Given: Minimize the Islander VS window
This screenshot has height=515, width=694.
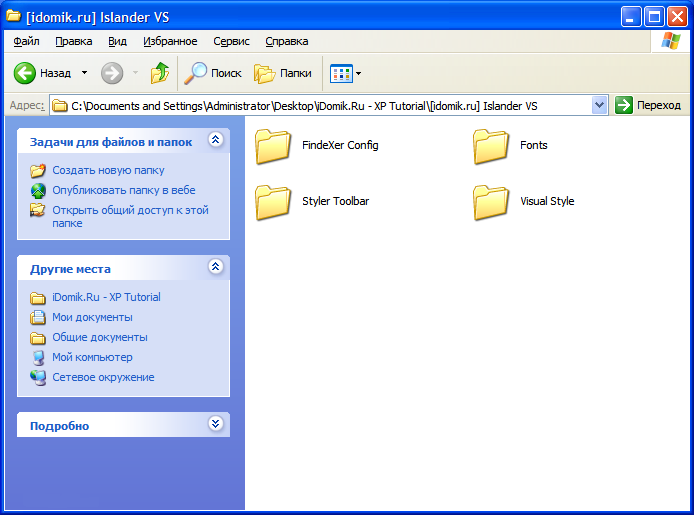Looking at the screenshot, I should (x=631, y=17).
